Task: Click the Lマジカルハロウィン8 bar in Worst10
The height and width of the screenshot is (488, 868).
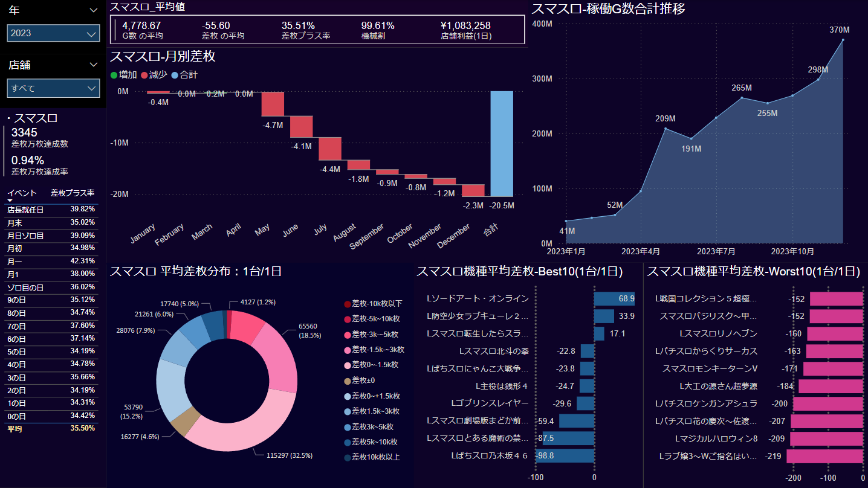Action: pyautogui.click(x=826, y=439)
